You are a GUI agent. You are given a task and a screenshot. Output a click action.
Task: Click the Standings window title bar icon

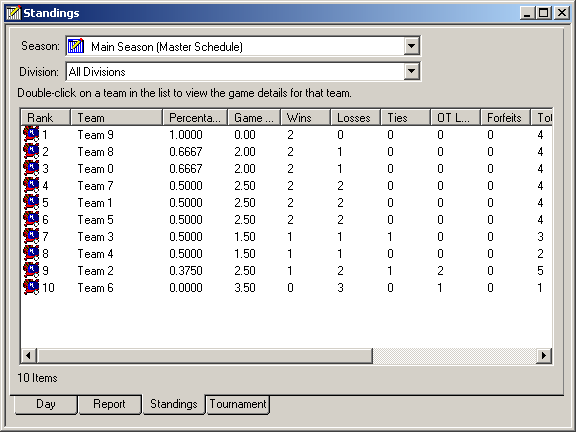point(14,13)
